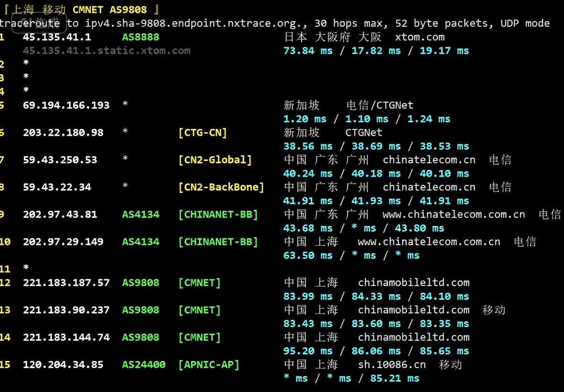
Task: Select the IP address 221.183.144.74
Action: click(66, 337)
